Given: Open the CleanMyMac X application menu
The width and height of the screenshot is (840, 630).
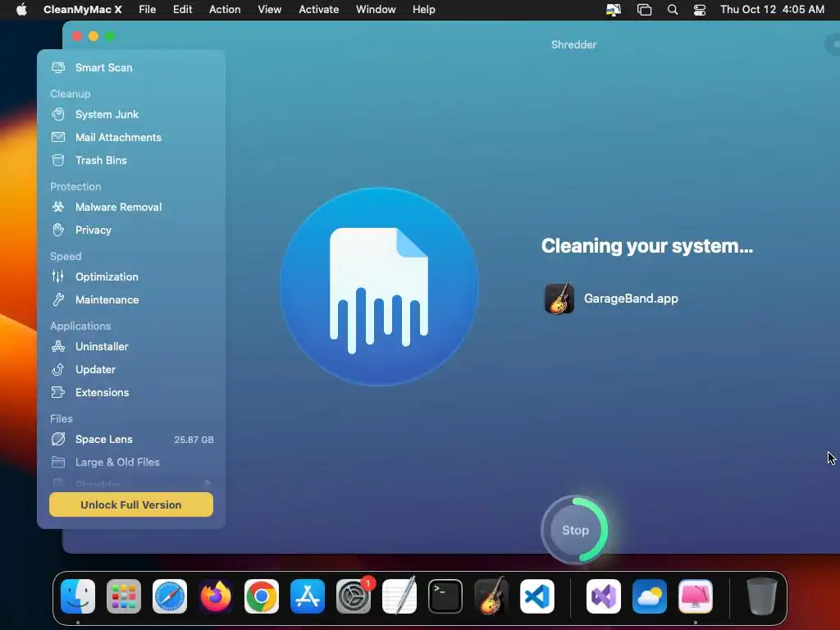Looking at the screenshot, I should tap(83, 10).
